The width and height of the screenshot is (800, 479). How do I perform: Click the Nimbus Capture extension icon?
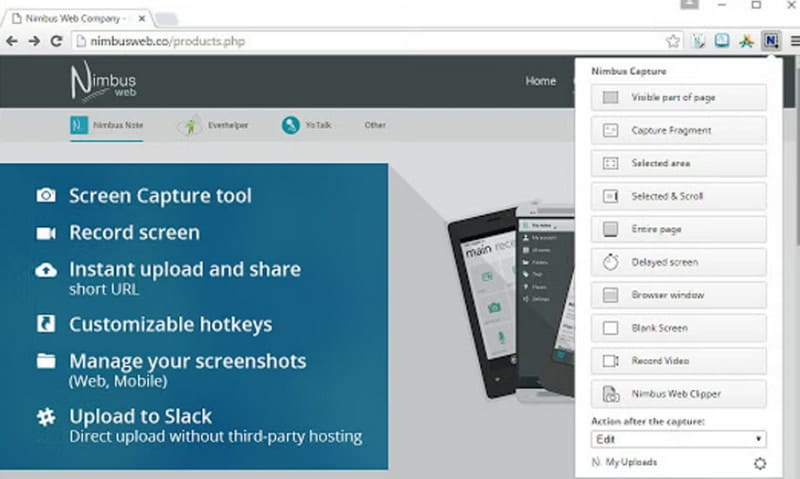click(770, 41)
